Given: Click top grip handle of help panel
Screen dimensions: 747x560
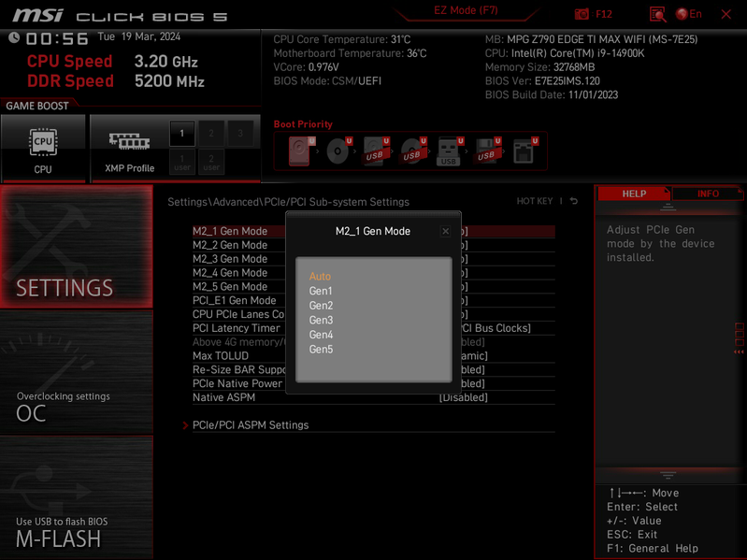Looking at the screenshot, I should [668, 208].
